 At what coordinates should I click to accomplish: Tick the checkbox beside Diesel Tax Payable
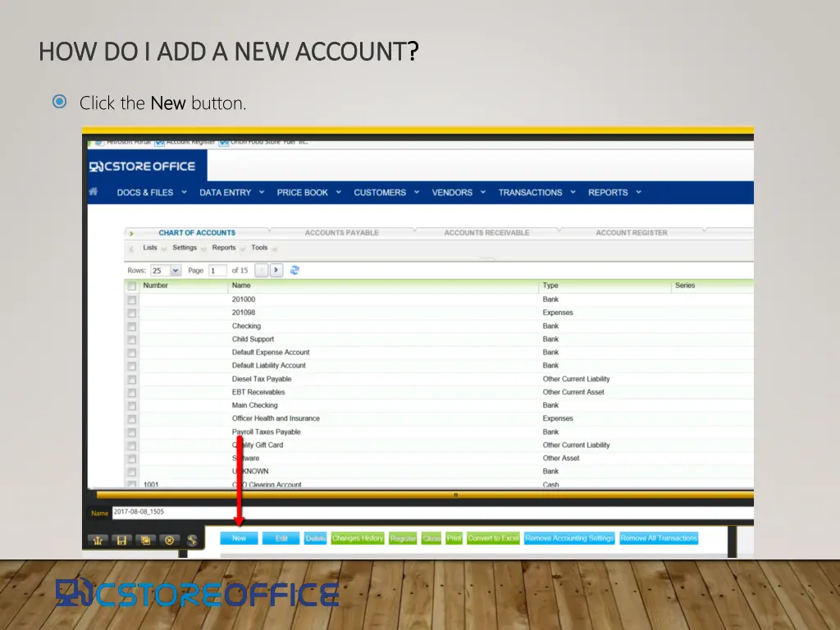[131, 379]
